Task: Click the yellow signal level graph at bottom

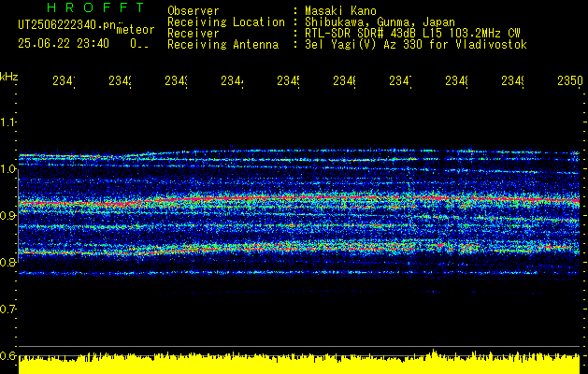Action: click(299, 363)
